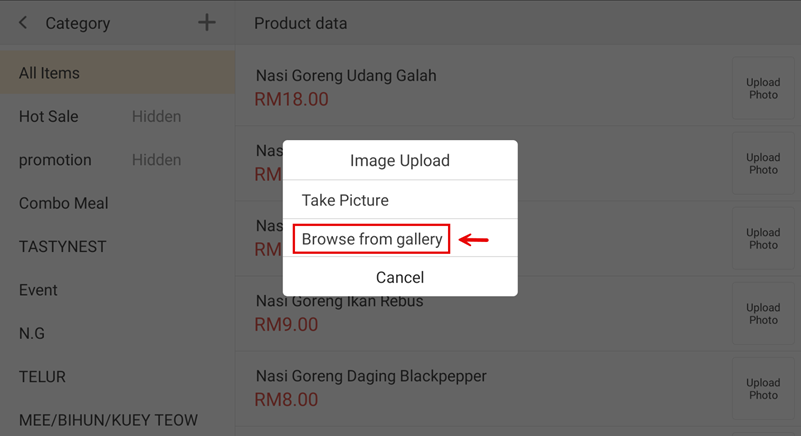The height and width of the screenshot is (436, 801).
Task: Add a new category with plus icon
Action: pos(207,22)
